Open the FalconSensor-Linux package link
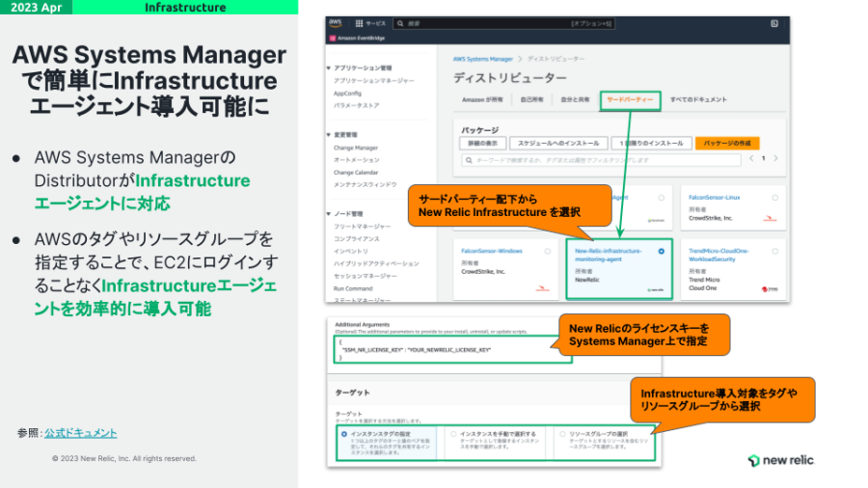868x488 pixels. pyautogui.click(x=714, y=198)
